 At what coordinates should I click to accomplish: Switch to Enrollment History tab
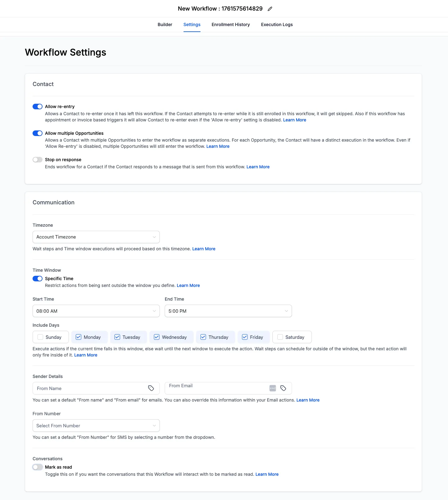coord(231,25)
